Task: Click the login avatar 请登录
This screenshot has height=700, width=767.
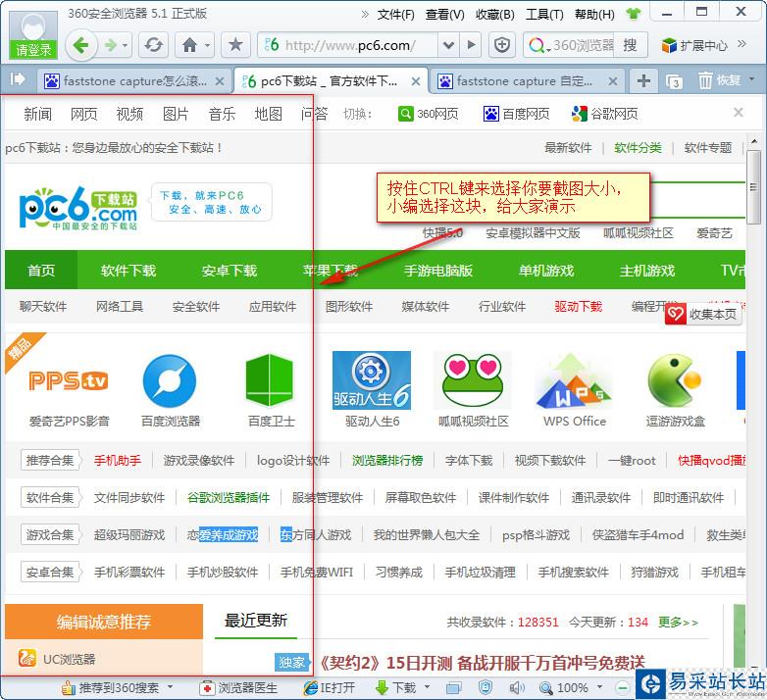Action: pos(32,34)
